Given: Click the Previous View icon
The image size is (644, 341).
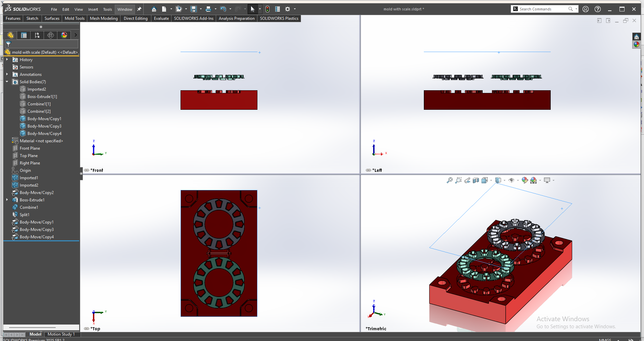Looking at the screenshot, I should [467, 181].
